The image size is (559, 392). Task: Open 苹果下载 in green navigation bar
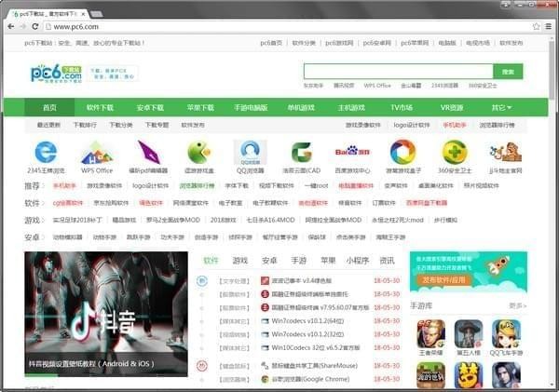[200, 108]
